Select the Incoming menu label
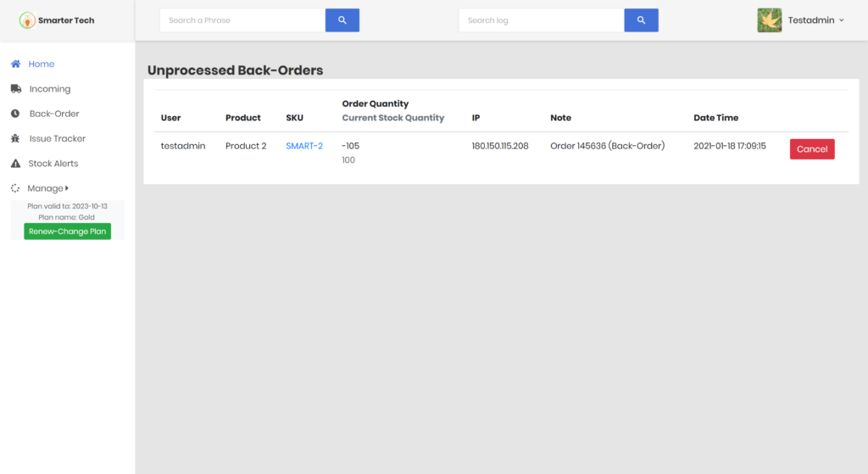 pyautogui.click(x=50, y=89)
